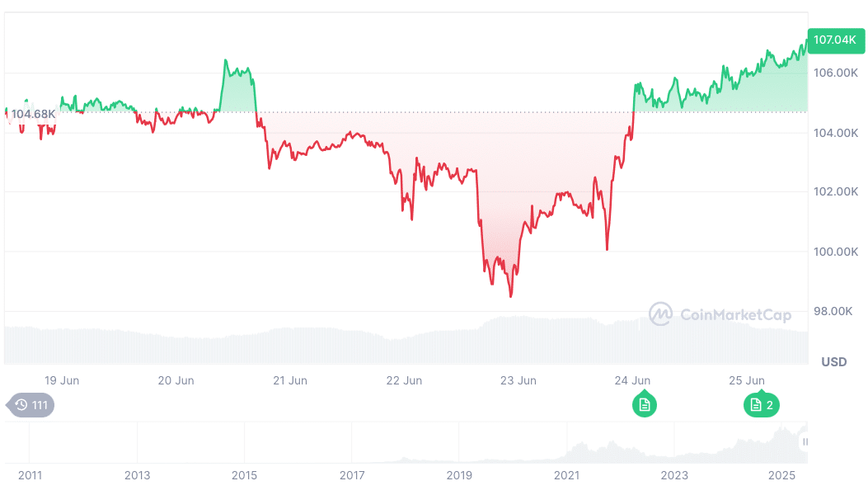Screen dimensions: 868x495
Task: Grab the range handle at the navigator's right edge
Action: (805, 442)
